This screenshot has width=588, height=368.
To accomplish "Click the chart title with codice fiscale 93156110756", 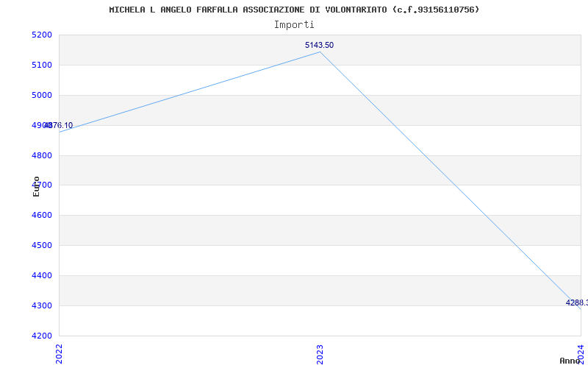I will [294, 10].
